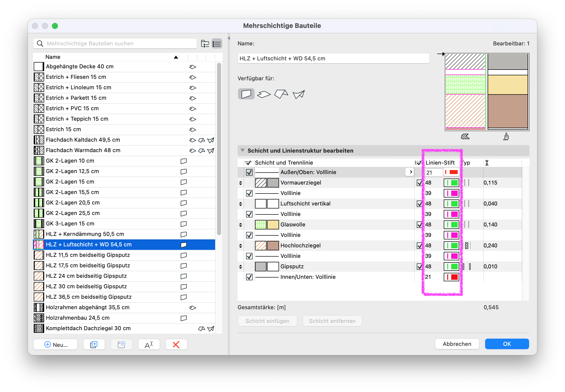The image size is (565, 392).
Task: Toggle Außen/Oben Volllinie checkbox
Action: pyautogui.click(x=249, y=172)
